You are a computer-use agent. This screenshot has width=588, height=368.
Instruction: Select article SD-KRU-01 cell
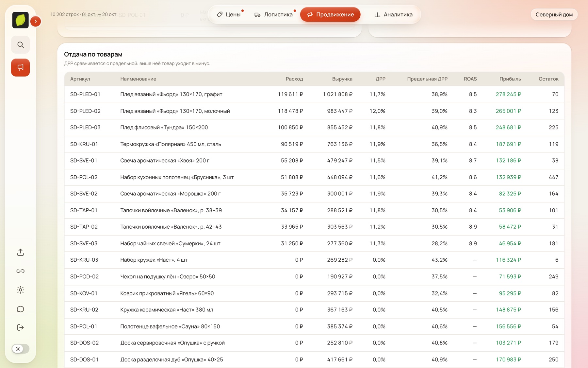tap(84, 144)
